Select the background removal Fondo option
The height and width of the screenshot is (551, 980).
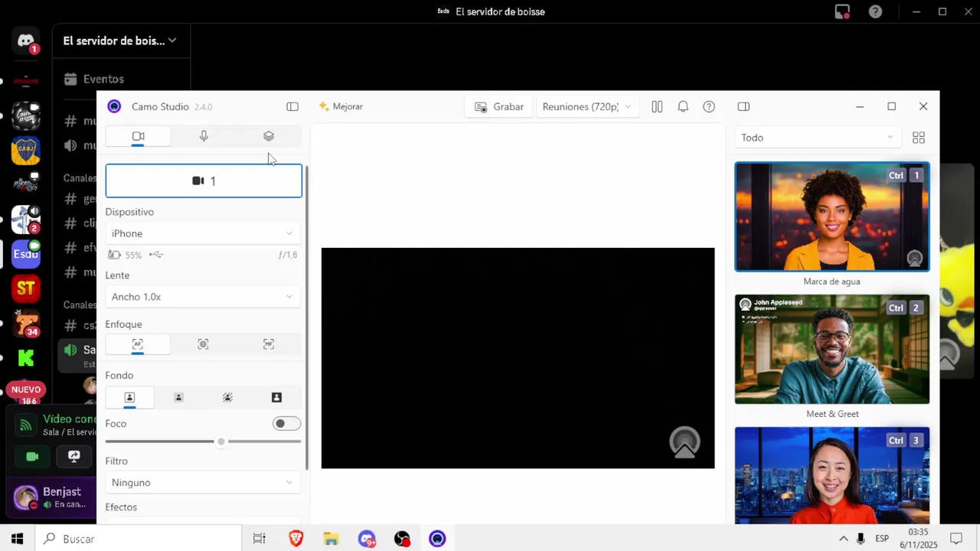[227, 397]
